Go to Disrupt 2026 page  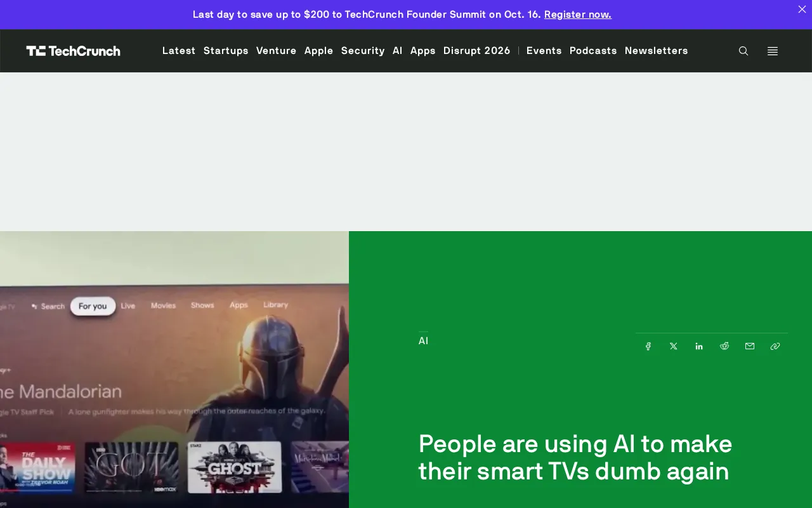pyautogui.click(x=477, y=51)
